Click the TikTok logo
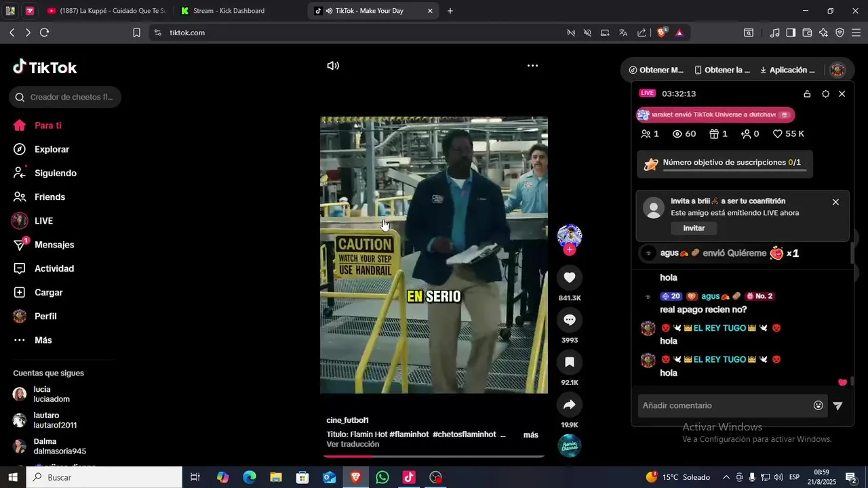Screen dimensions: 868x488 [x=45, y=67]
